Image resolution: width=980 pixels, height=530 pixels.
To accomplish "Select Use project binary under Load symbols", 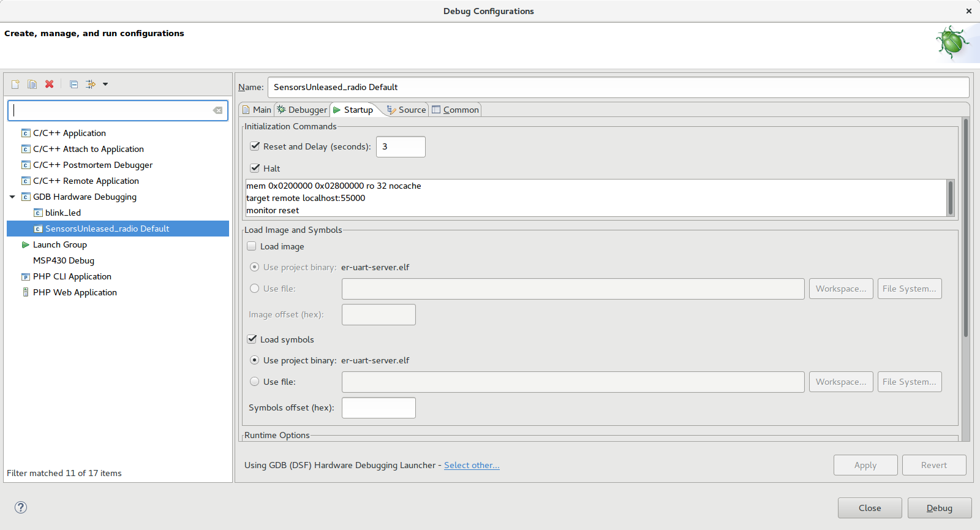I will click(254, 360).
